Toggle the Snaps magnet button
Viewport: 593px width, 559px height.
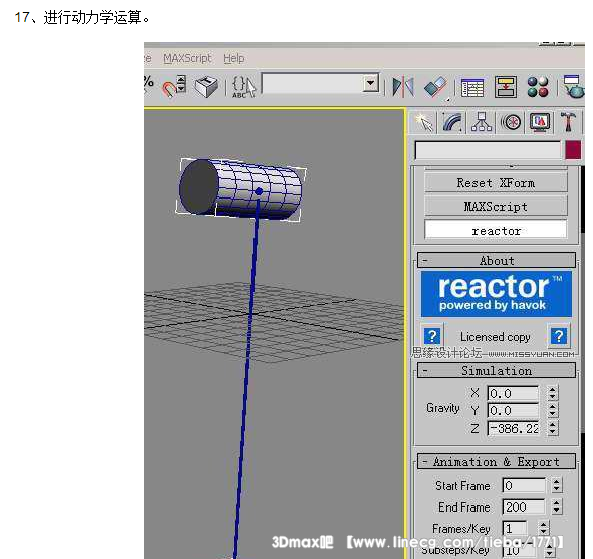click(173, 87)
